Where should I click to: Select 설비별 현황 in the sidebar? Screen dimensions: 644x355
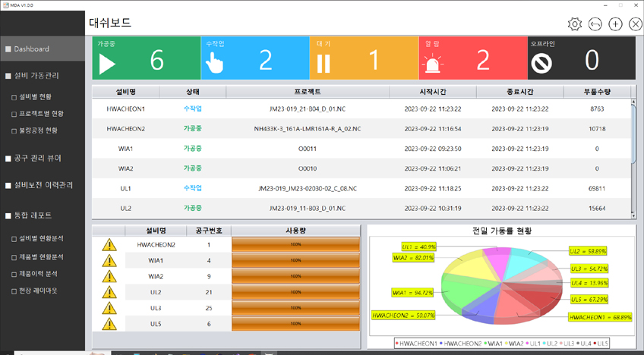[36, 97]
